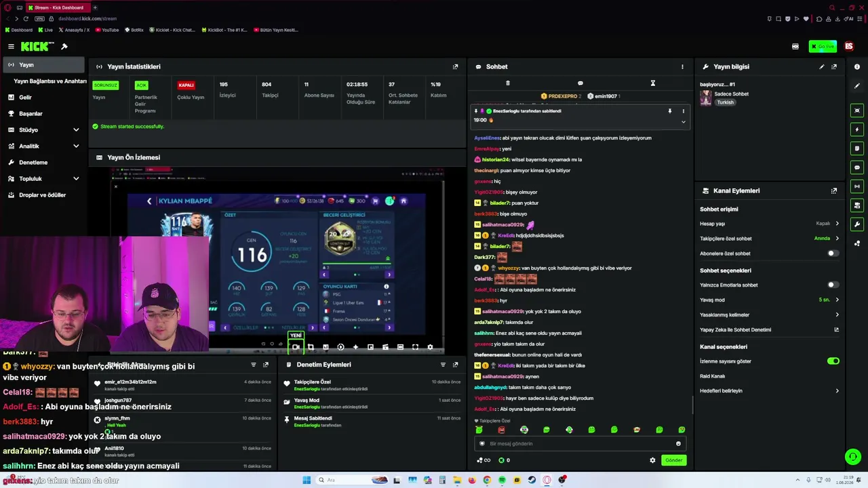
Task: Open Gelir in the sidebar
Action: [43, 98]
